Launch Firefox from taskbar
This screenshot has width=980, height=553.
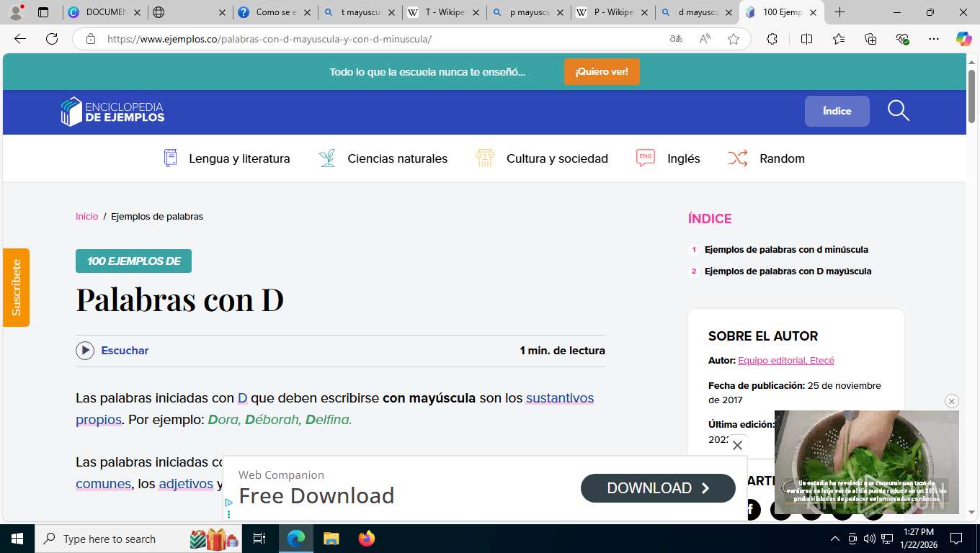click(x=367, y=539)
